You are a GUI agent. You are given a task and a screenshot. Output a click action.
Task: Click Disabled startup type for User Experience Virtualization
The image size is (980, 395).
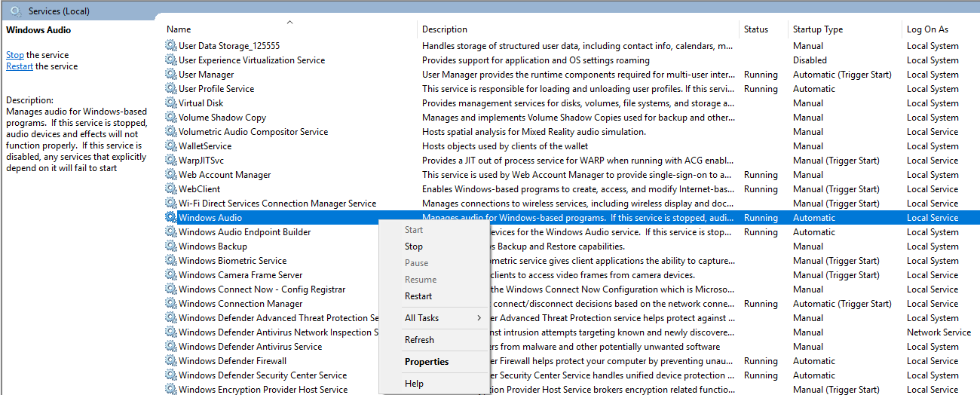(810, 60)
